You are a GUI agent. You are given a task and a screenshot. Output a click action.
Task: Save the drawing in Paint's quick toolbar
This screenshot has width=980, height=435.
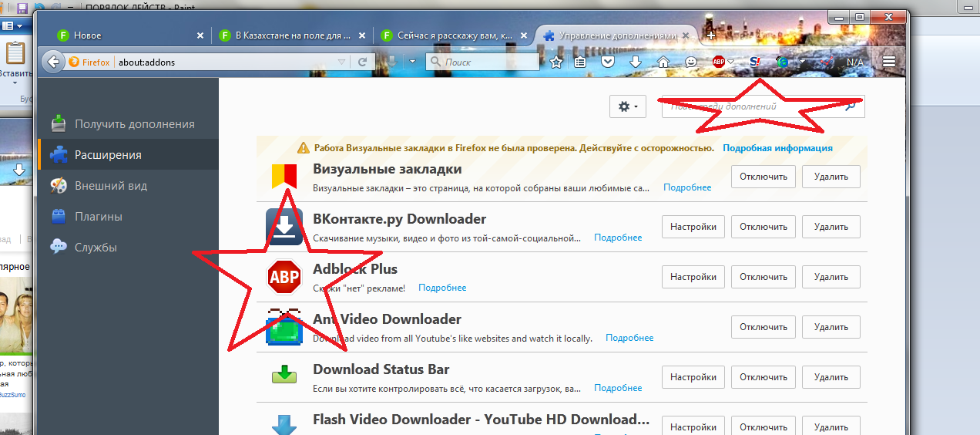tap(22, 8)
